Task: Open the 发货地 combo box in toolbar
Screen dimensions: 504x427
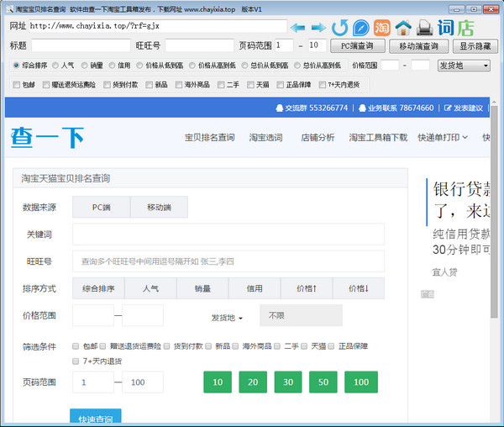Action: [464, 66]
